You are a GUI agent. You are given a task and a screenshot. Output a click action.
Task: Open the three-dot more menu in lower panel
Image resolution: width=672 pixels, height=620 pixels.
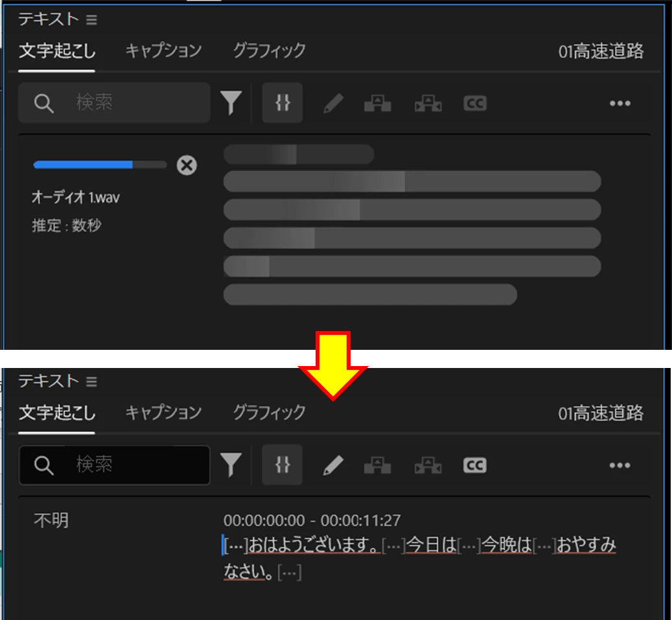click(620, 465)
